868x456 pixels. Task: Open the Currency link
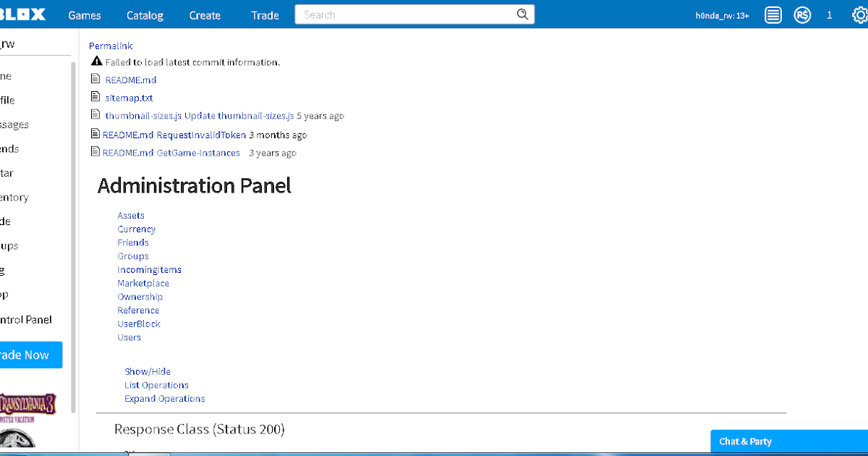[137, 229]
